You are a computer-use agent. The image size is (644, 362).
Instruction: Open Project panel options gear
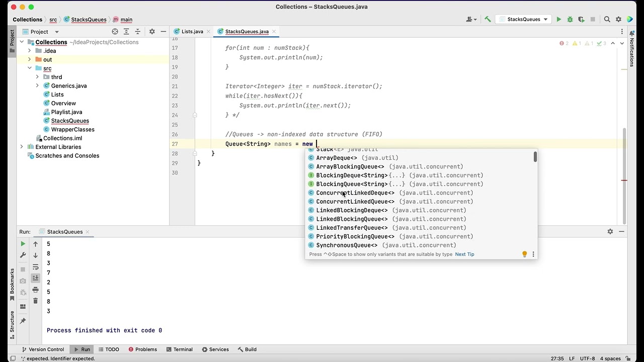pyautogui.click(x=152, y=32)
